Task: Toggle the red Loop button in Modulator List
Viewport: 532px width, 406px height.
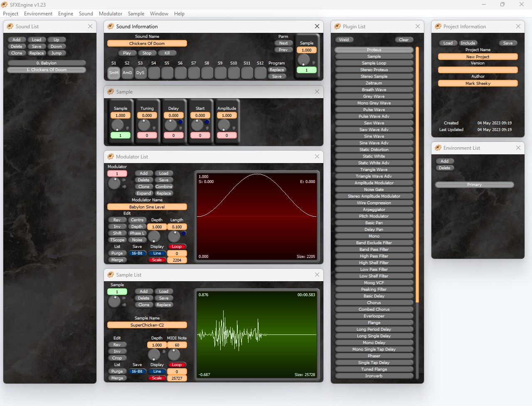Action: (177, 247)
